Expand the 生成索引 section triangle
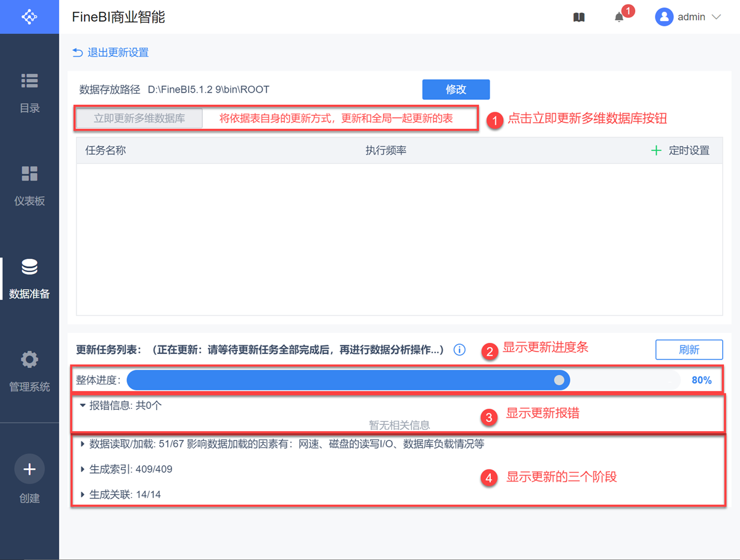The width and height of the screenshot is (740, 560). point(83,469)
